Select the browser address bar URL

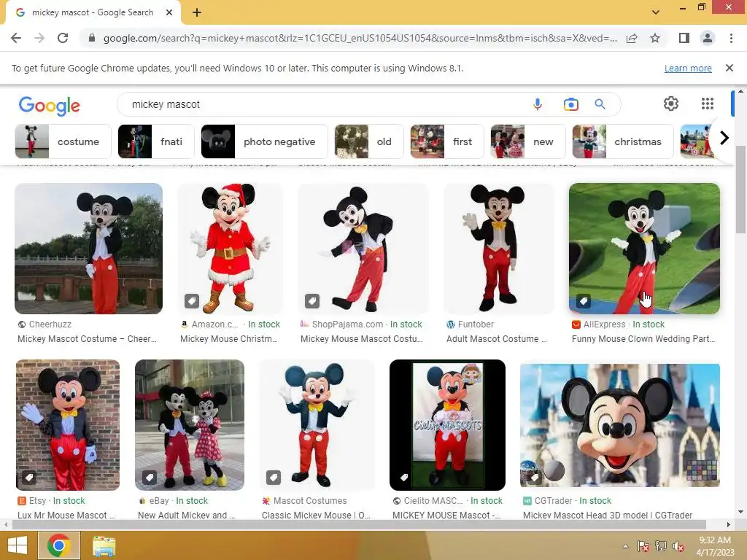pos(360,38)
